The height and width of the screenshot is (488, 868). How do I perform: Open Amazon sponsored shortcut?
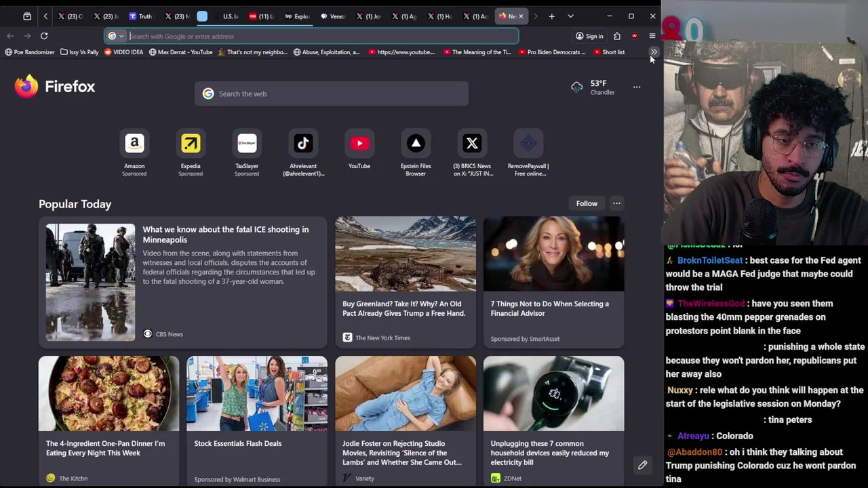click(134, 154)
